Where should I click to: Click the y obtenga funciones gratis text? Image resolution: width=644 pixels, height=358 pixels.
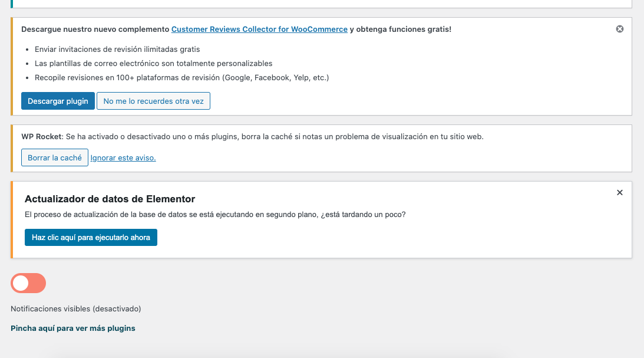click(401, 29)
